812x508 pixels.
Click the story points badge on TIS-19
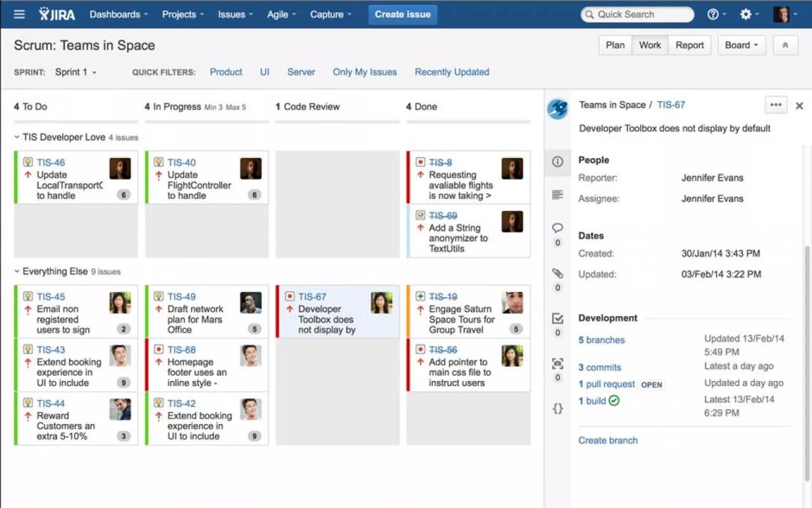[x=516, y=329]
